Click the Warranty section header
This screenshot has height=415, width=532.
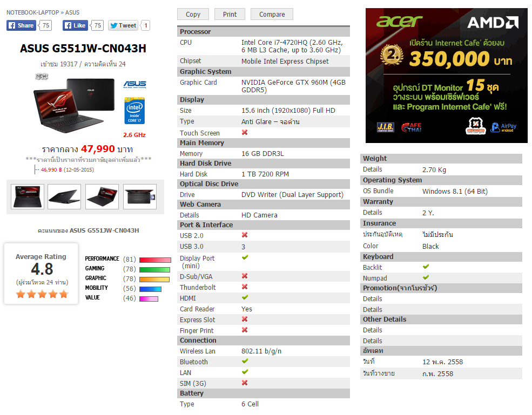coord(441,202)
